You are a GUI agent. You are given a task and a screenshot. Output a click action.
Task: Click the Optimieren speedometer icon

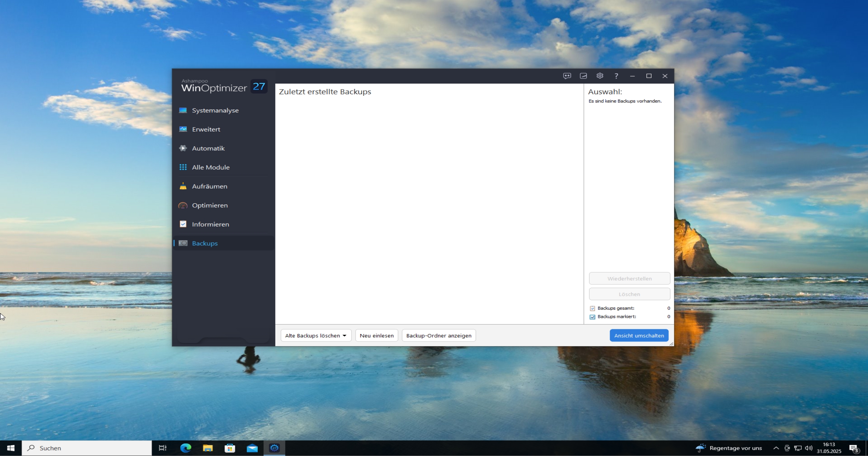coord(183,205)
